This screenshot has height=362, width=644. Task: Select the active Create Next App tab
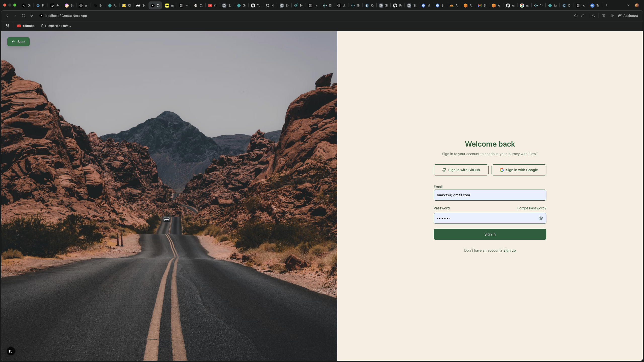click(x=155, y=5)
